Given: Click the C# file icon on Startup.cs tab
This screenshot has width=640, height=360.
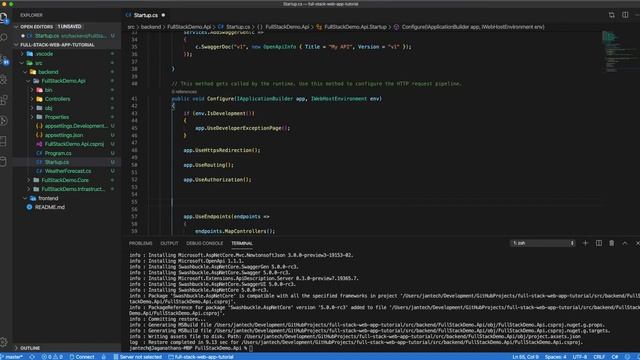Looking at the screenshot, I should (x=129, y=15).
